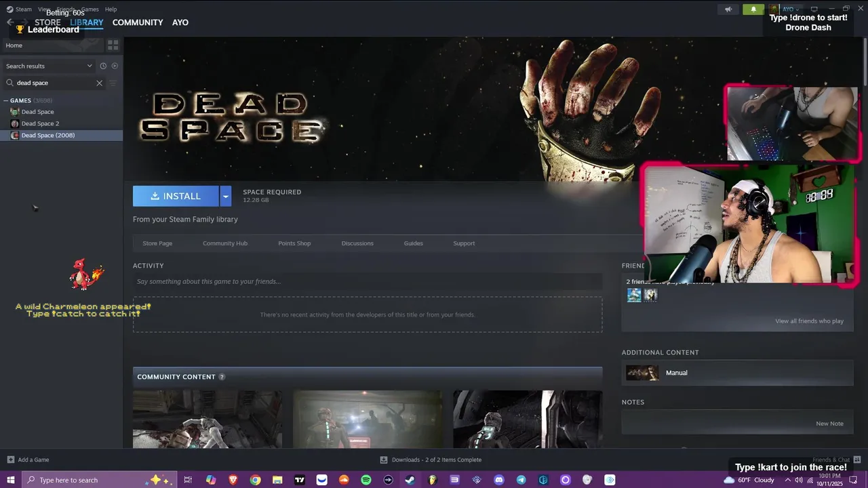The height and width of the screenshot is (488, 868).
Task: Open collections grid view icon
Action: pos(113,45)
